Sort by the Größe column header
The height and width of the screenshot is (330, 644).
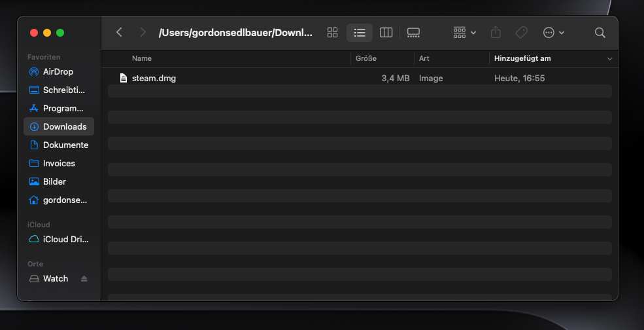point(366,58)
